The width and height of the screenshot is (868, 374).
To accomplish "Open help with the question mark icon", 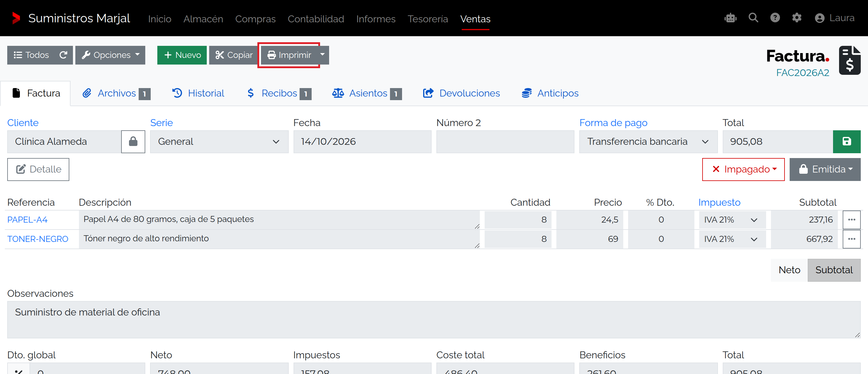I will [775, 17].
